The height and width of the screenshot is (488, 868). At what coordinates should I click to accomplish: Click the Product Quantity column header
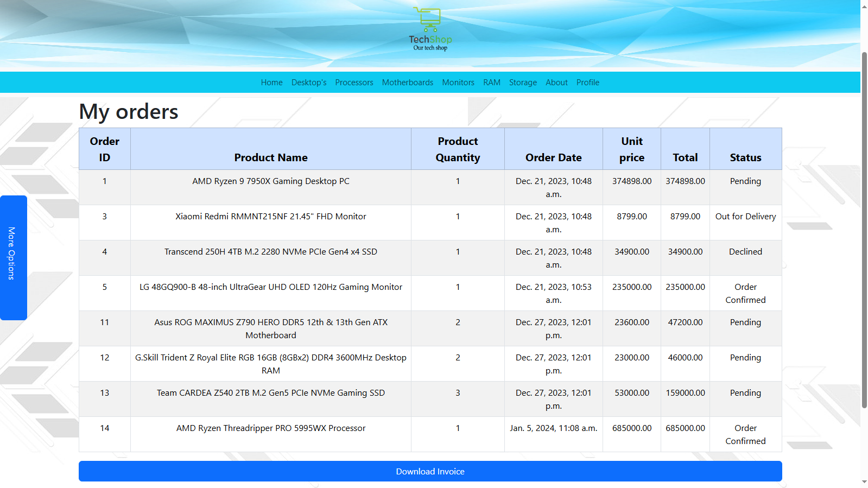coord(458,149)
